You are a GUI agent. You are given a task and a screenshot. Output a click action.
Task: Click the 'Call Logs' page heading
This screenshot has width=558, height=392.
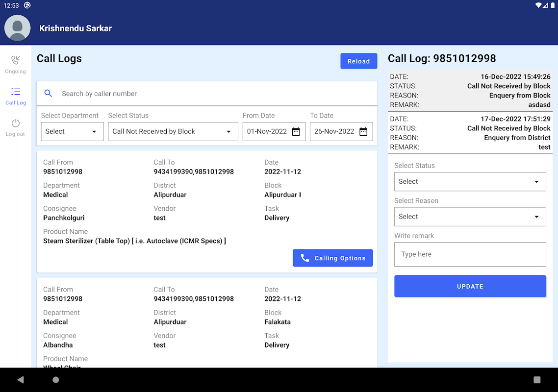(x=59, y=58)
